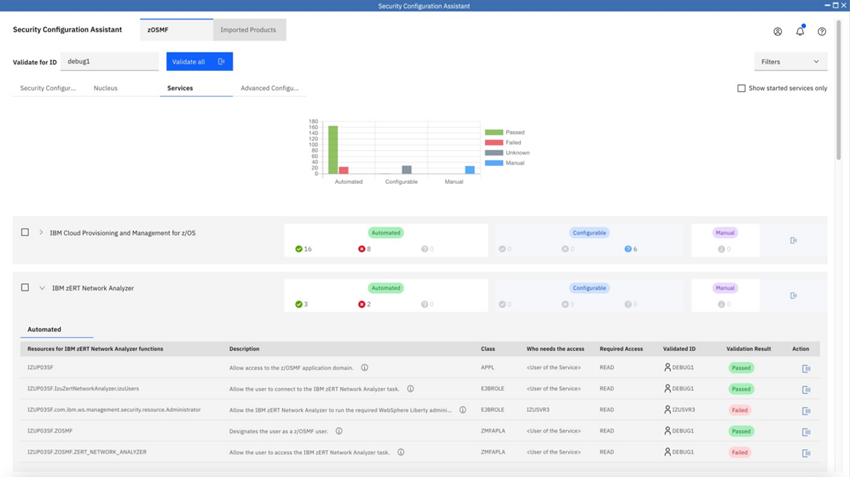850x477 pixels.
Task: Expand IBM Cloud Provisioning and Management row
Action: (x=41, y=233)
